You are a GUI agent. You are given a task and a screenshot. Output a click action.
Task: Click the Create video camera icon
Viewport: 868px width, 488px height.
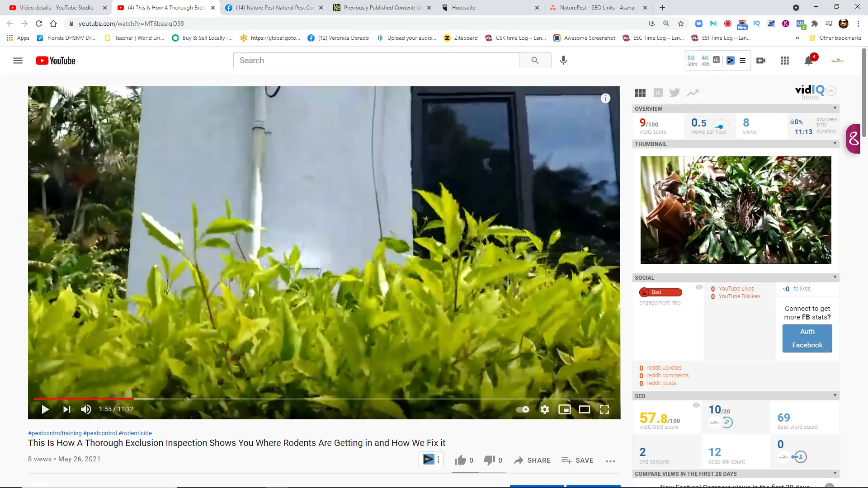coord(761,61)
